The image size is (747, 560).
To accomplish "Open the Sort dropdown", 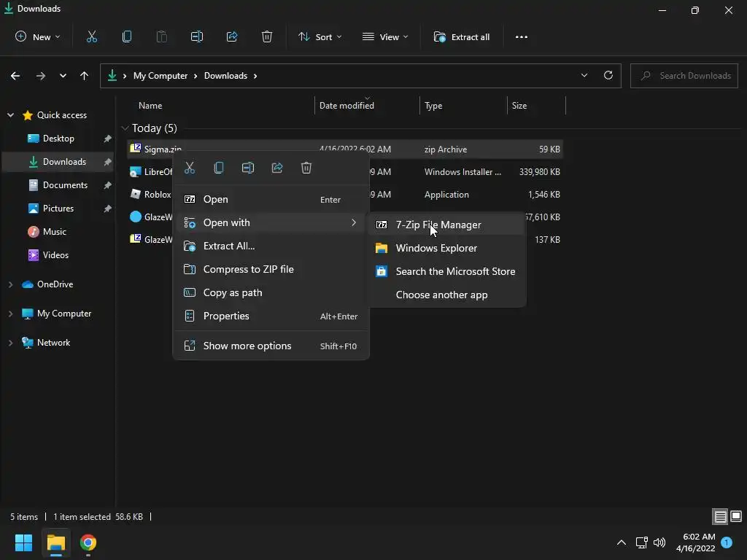I will [x=320, y=36].
